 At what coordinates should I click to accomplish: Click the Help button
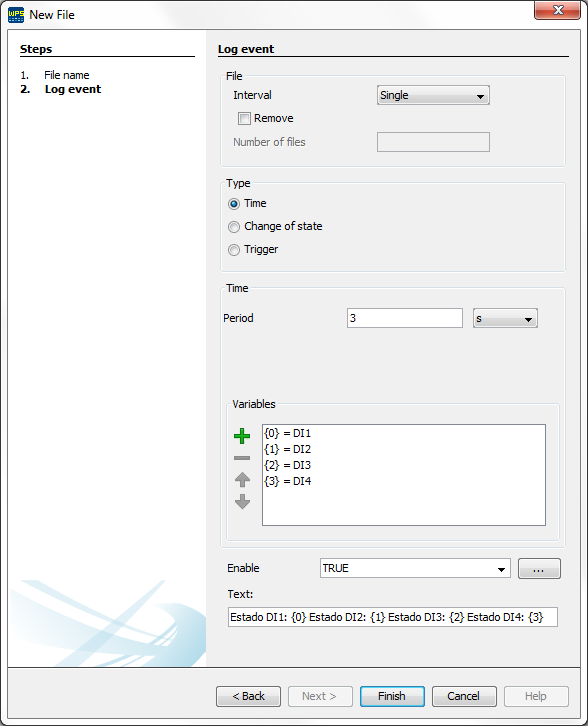coord(536,696)
